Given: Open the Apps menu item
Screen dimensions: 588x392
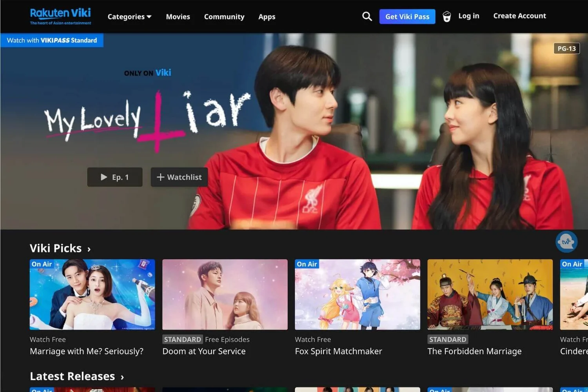Looking at the screenshot, I should coord(267,17).
